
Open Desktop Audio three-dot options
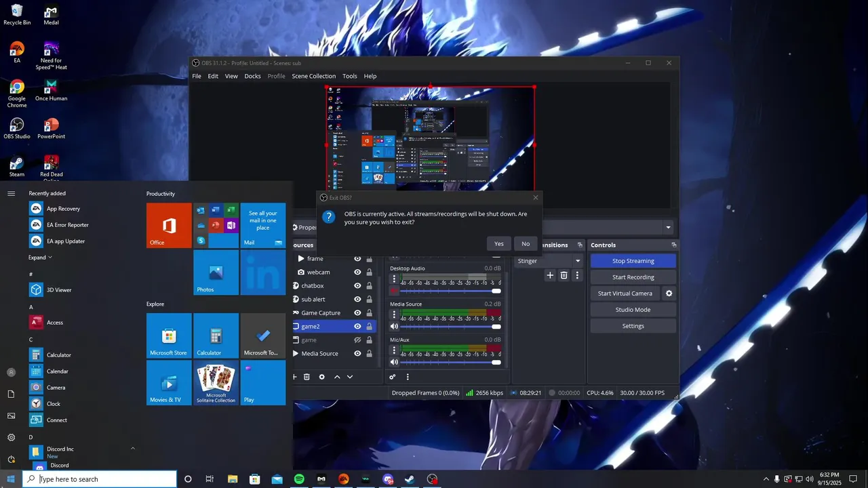point(394,279)
